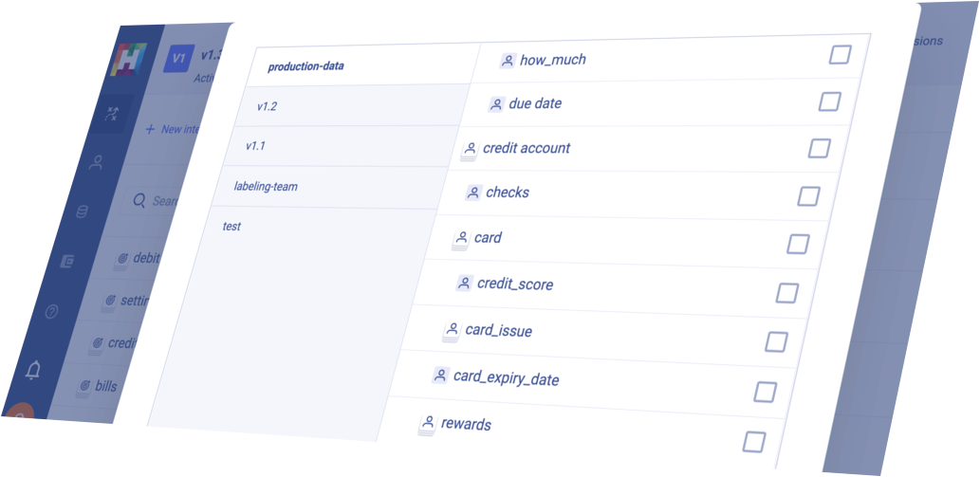Select the translation tool icon in sidebar
The width and height of the screenshot is (980, 477).
[x=111, y=113]
